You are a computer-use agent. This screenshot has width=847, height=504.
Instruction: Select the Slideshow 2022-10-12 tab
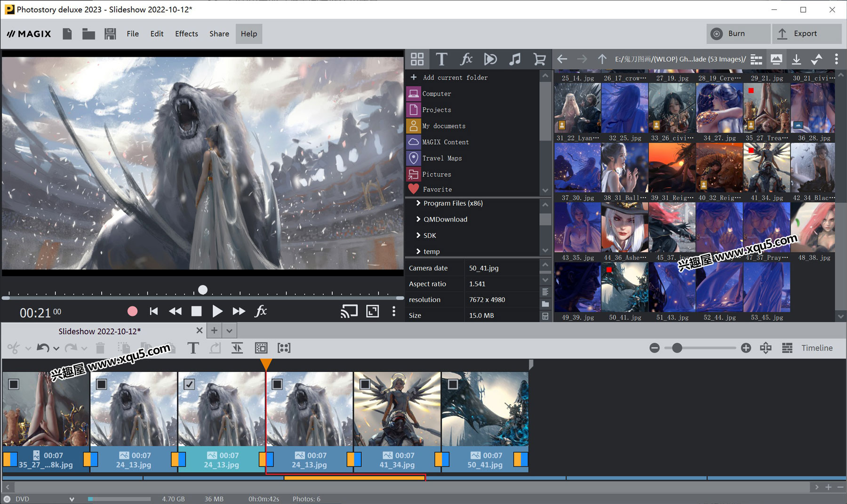click(99, 331)
